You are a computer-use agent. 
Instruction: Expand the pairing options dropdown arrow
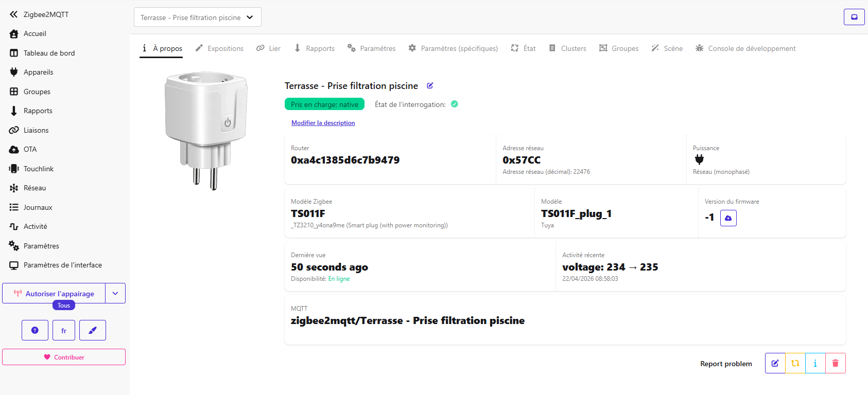click(115, 293)
